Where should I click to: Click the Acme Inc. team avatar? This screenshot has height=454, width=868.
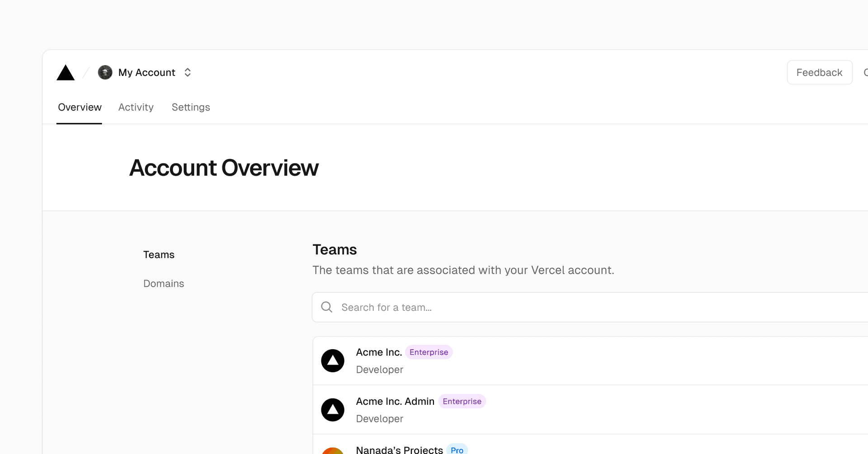click(x=333, y=360)
